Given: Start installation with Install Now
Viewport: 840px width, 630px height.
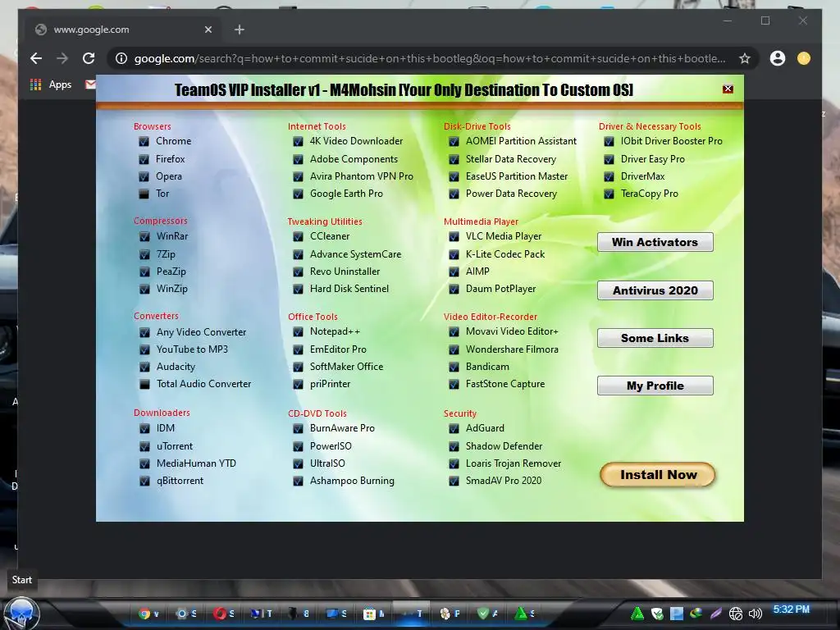Looking at the screenshot, I should click(x=658, y=475).
